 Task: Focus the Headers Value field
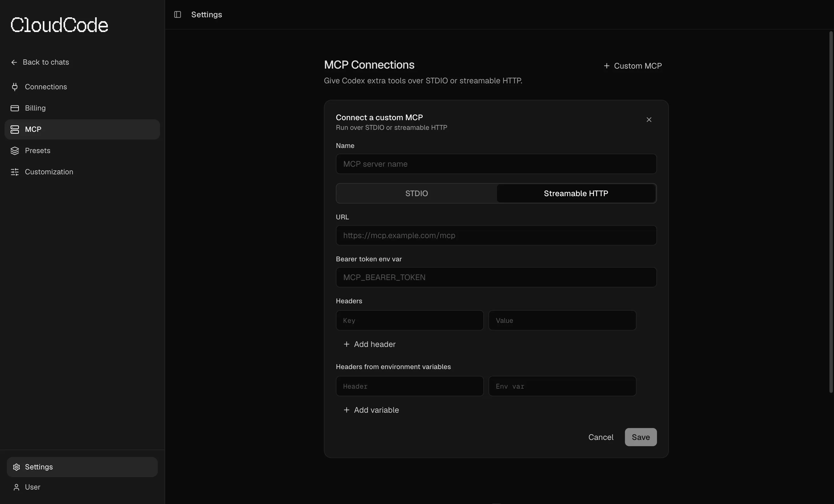pyautogui.click(x=562, y=321)
